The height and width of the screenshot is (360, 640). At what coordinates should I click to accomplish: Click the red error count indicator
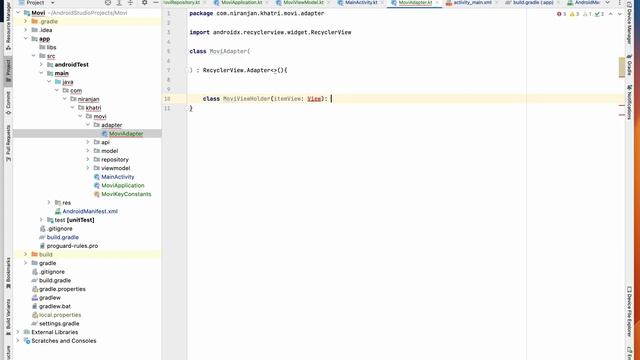click(x=561, y=14)
